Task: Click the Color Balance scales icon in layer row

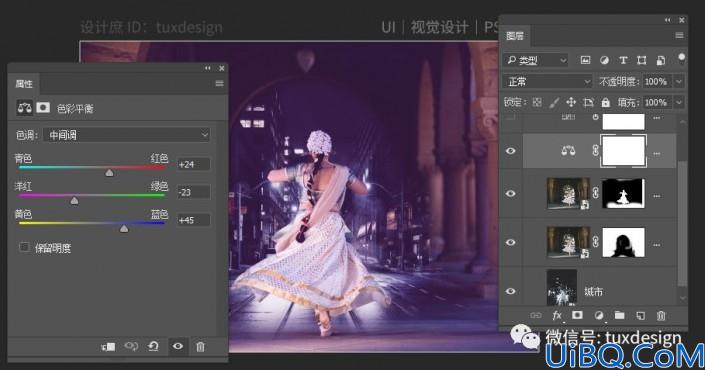Action: pyautogui.click(x=568, y=151)
